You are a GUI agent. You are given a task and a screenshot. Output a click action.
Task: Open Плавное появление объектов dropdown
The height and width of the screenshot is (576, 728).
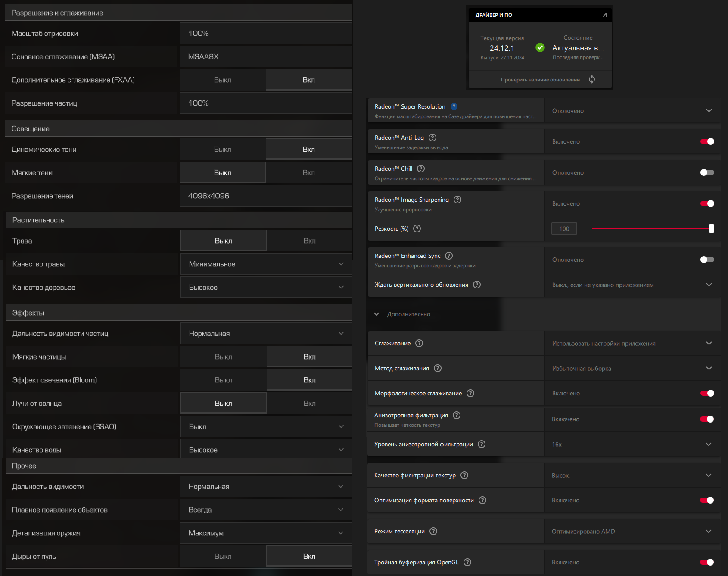[266, 510]
